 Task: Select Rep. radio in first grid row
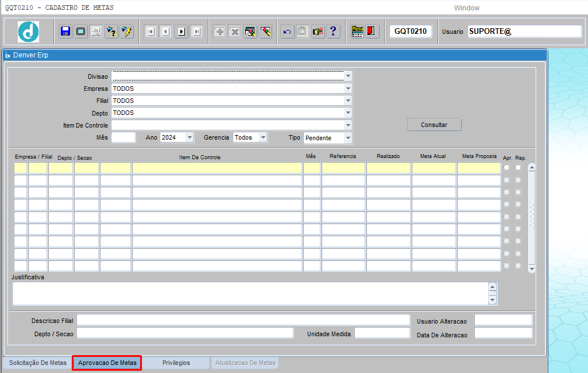(519, 167)
